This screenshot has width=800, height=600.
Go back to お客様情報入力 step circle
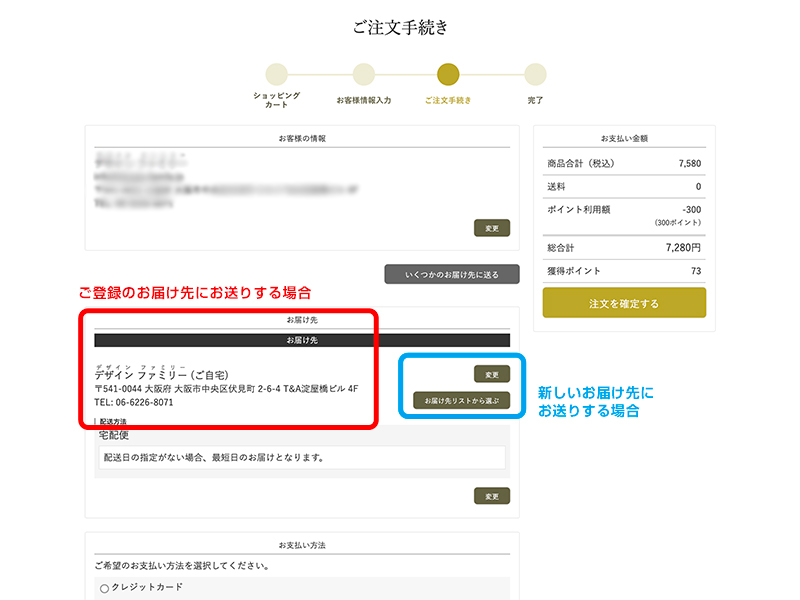[363, 74]
